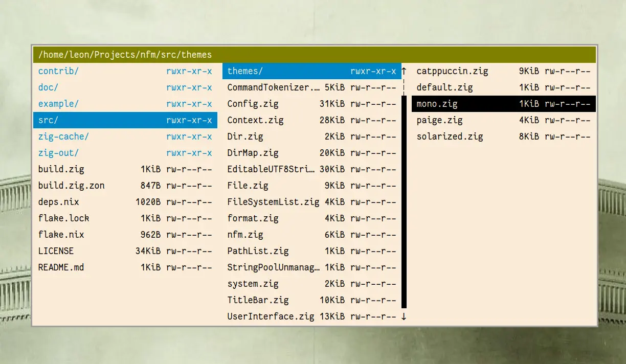Click the scroll down arrow in middle pane
The image size is (626, 364).
click(404, 316)
